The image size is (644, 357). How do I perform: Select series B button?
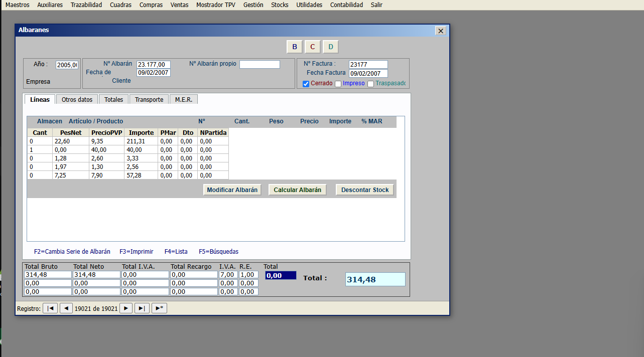click(295, 47)
